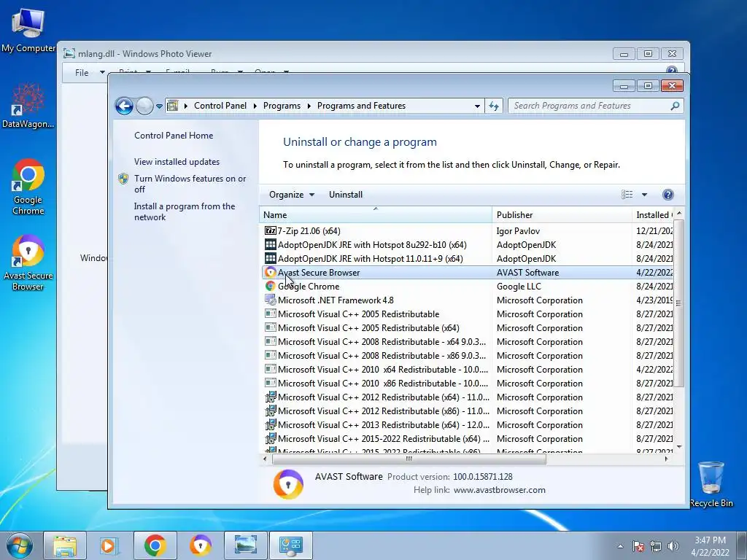Open the Google Chrome desktop shortcut
747x560 pixels.
click(28, 187)
